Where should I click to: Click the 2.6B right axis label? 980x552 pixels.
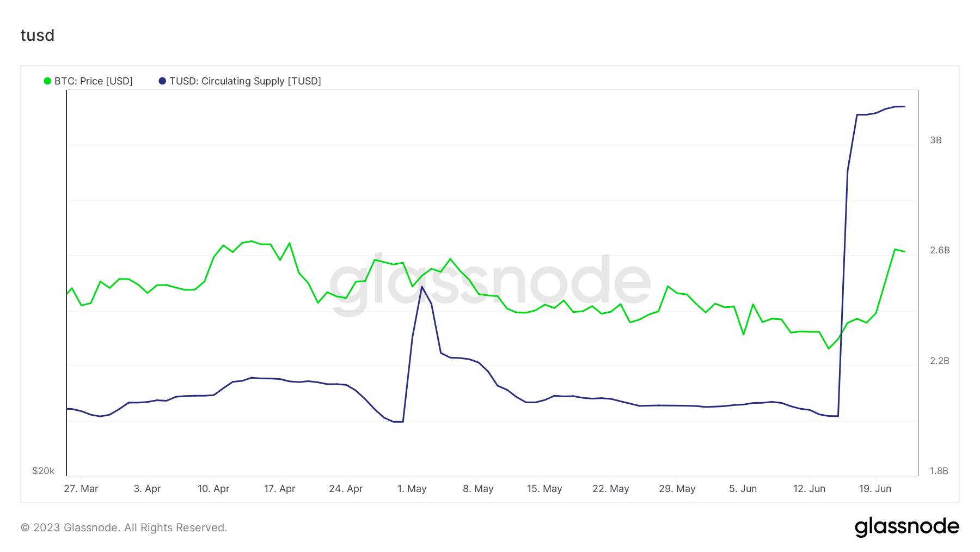click(940, 251)
